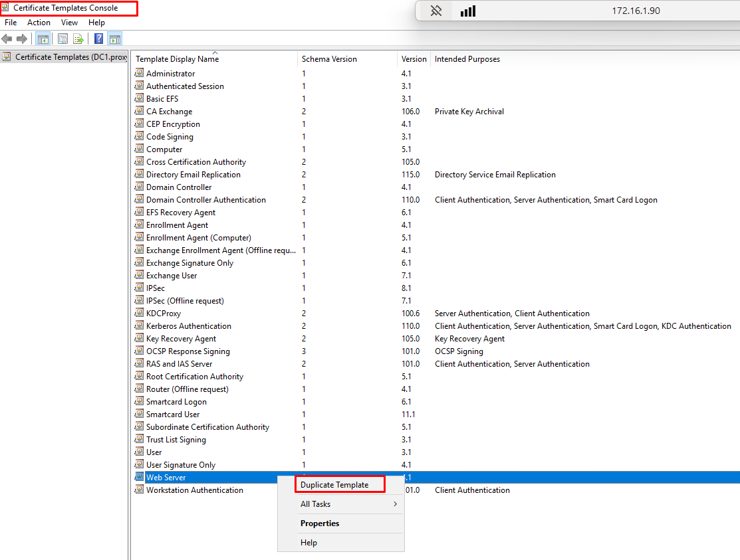
Task: Click the OCSP Response Signing template icon
Action: [139, 351]
